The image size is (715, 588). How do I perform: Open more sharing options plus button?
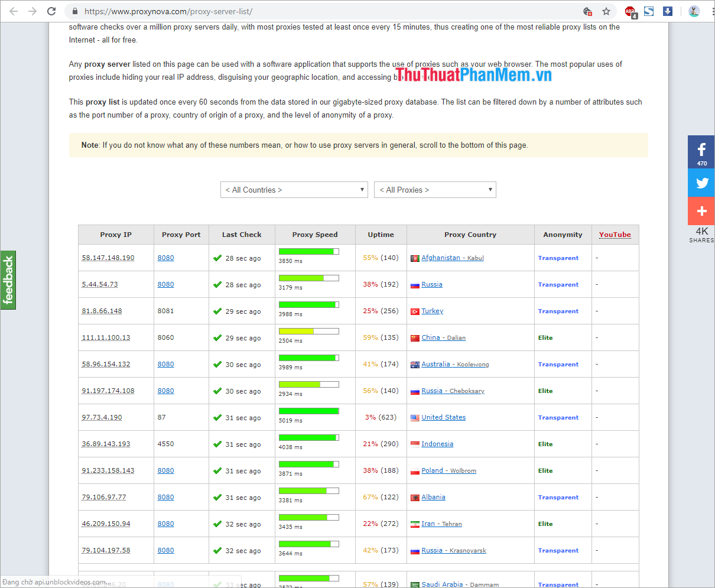(701, 211)
